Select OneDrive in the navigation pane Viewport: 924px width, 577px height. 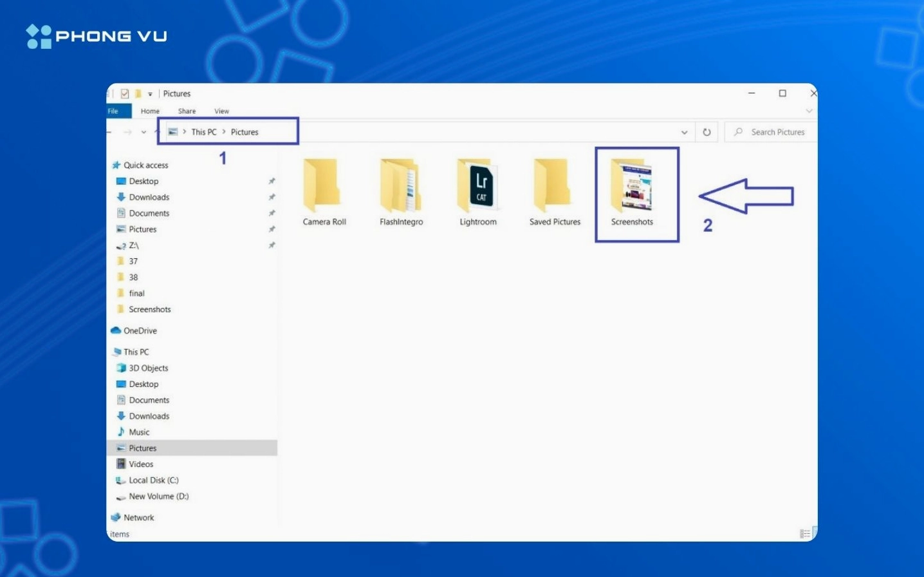pos(140,331)
